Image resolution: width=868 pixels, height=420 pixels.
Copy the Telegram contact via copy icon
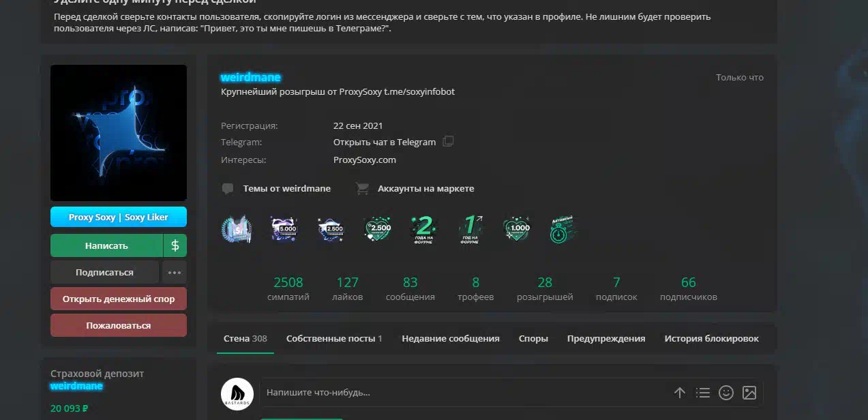448,142
